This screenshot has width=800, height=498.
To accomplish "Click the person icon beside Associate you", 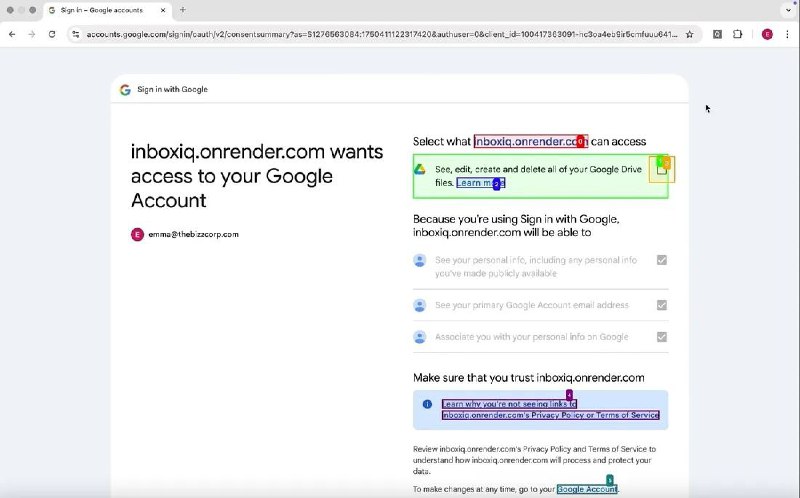I will point(420,337).
